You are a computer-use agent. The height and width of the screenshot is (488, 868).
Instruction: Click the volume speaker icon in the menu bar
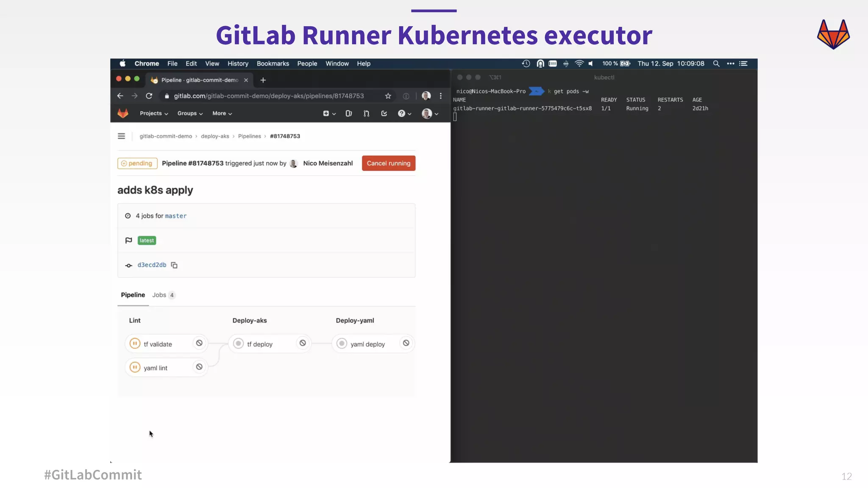pyautogui.click(x=590, y=64)
